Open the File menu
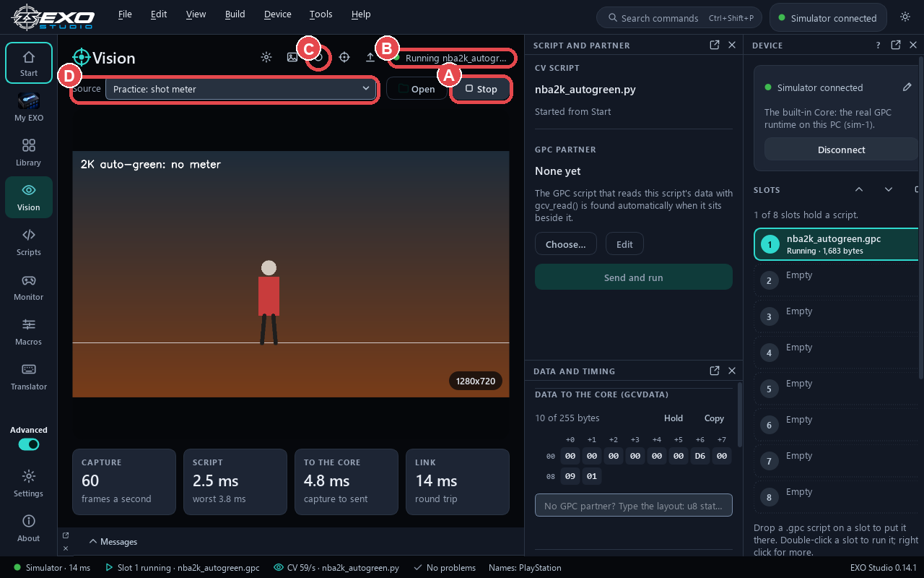This screenshot has width=924, height=578. coord(125,14)
